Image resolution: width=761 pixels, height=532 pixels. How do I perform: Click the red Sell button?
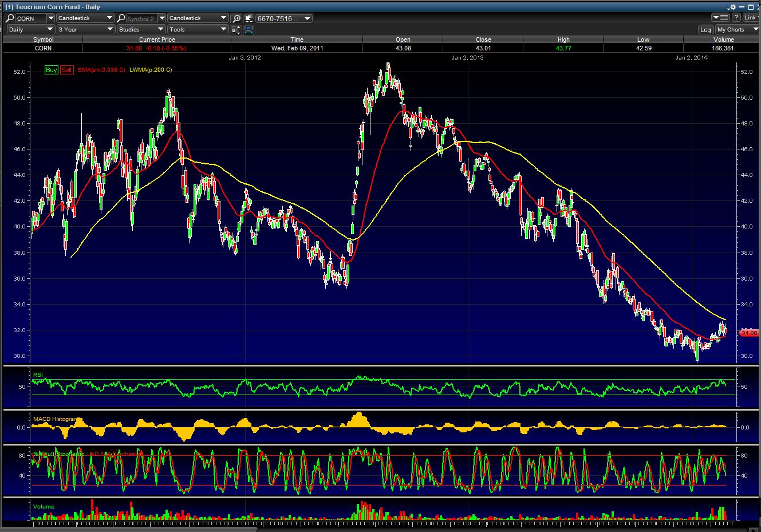click(66, 70)
